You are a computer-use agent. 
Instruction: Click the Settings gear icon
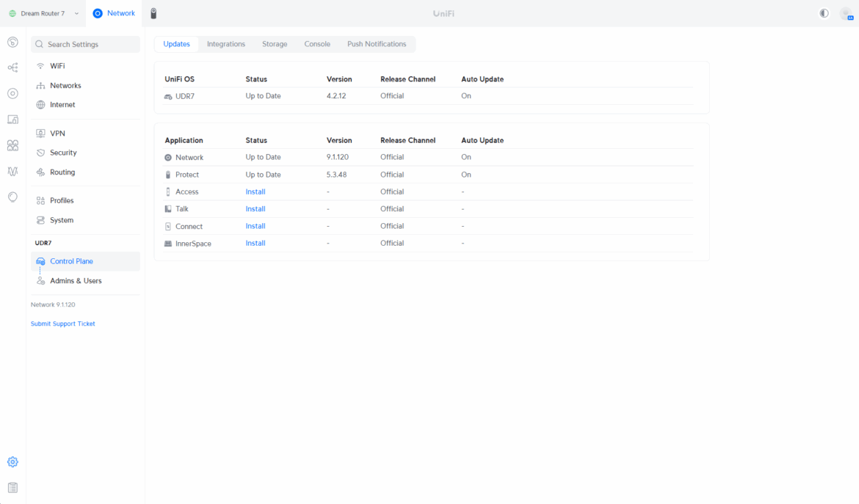(12, 462)
